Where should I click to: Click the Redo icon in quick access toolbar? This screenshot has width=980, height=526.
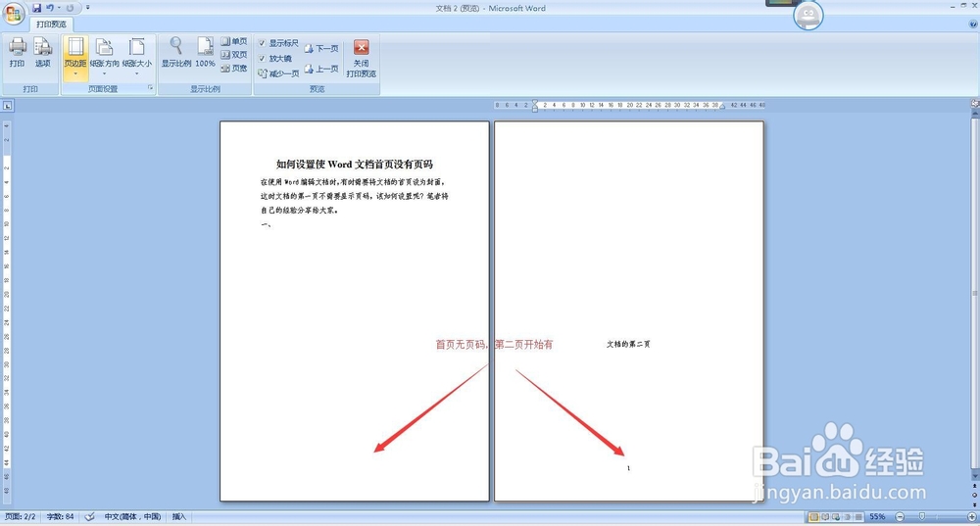tap(70, 8)
